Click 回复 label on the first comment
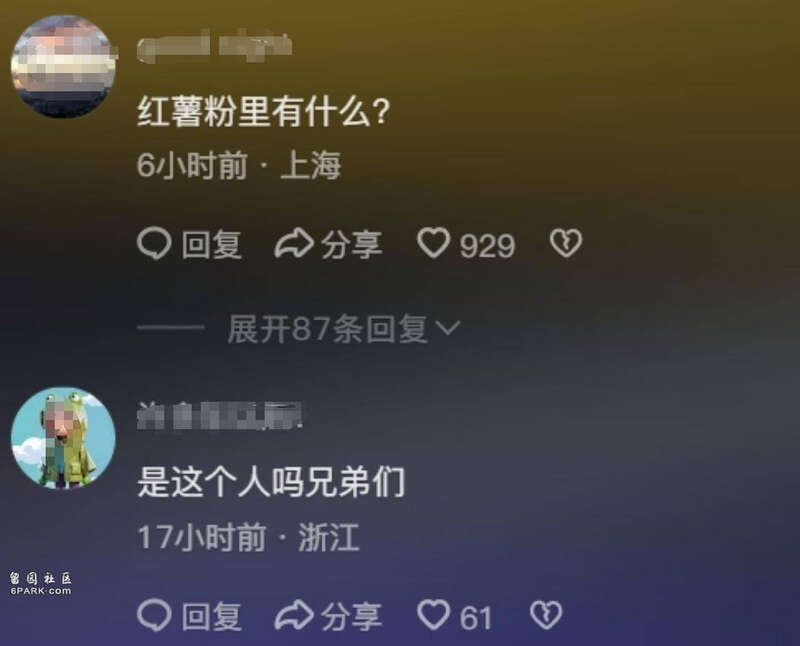The height and width of the screenshot is (646, 800). pyautogui.click(x=212, y=245)
